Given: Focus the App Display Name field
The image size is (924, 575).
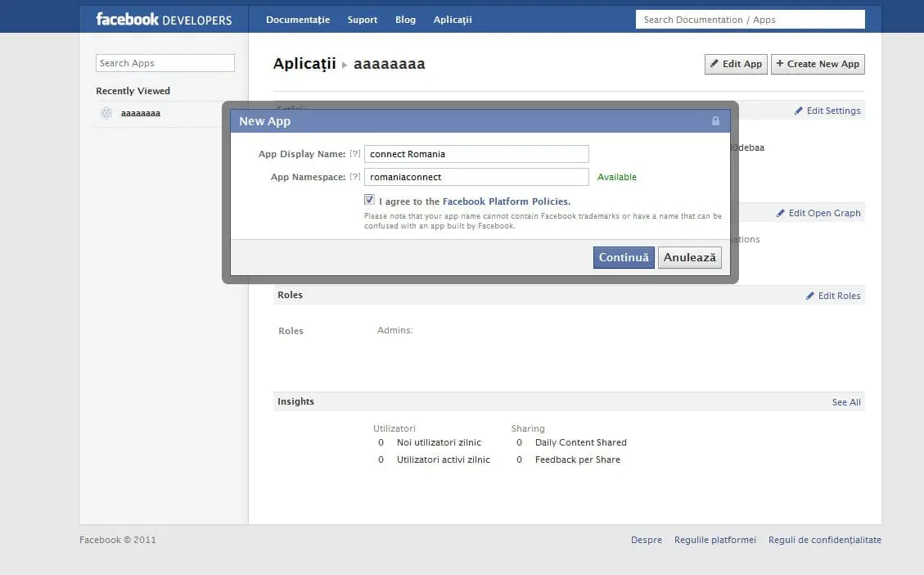Looking at the screenshot, I should tap(476, 154).
